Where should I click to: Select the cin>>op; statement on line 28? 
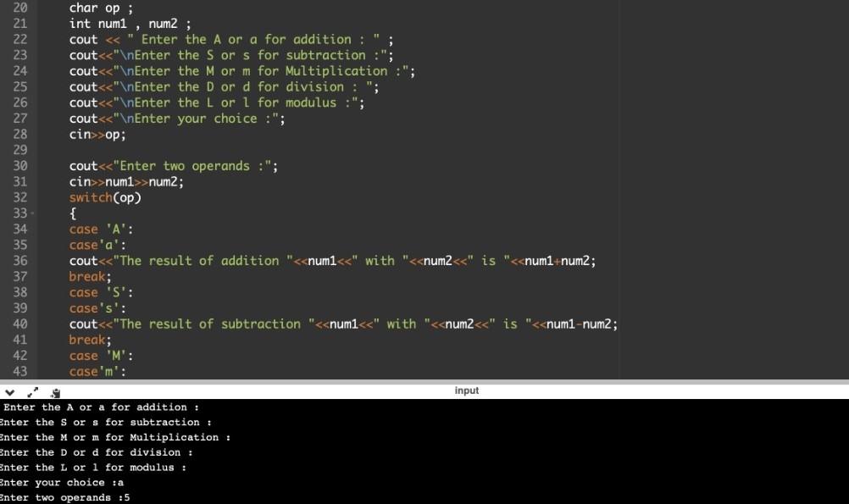tap(96, 134)
